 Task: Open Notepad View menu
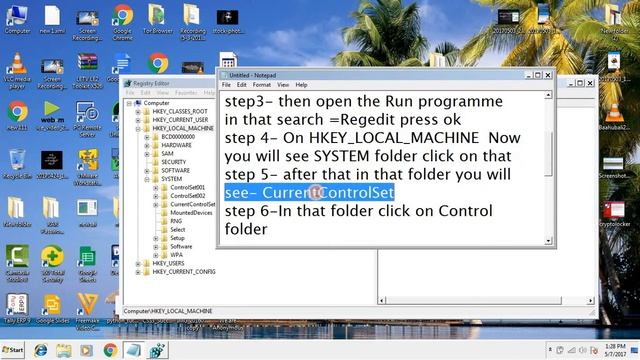pos(283,85)
